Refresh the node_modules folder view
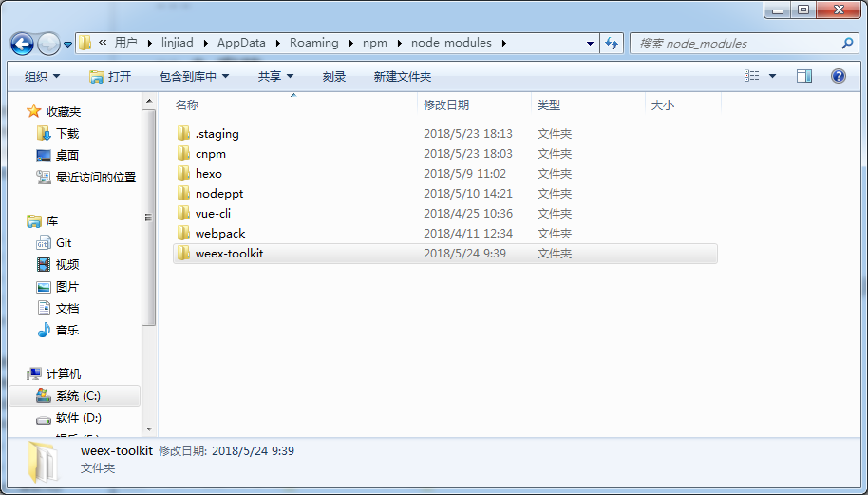The width and height of the screenshot is (868, 495). pos(612,43)
